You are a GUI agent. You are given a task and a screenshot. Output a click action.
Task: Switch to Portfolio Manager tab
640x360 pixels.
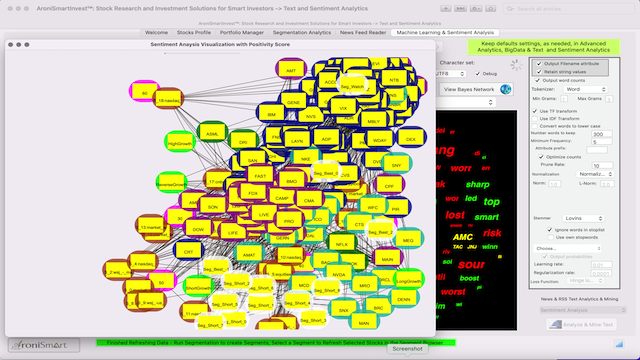[x=242, y=33]
